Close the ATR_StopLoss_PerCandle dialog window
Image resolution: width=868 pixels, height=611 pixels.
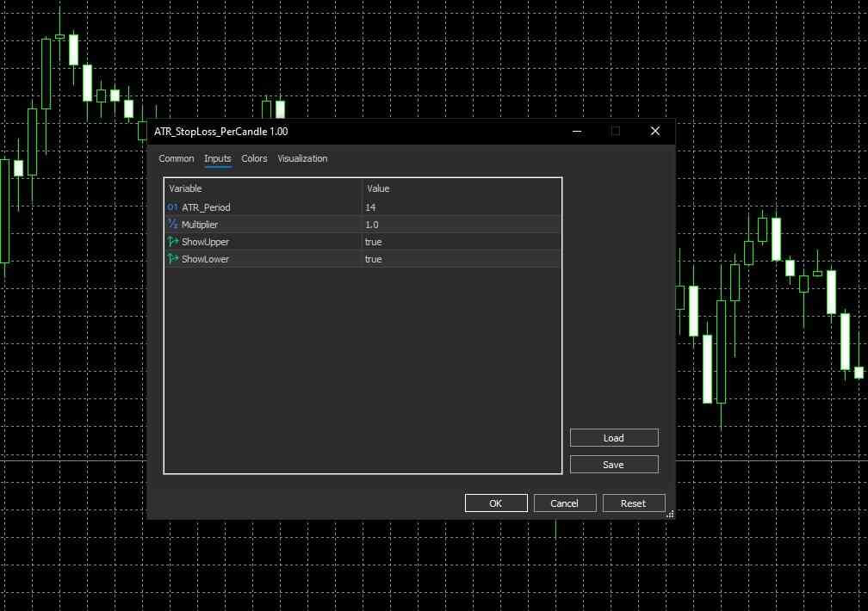(655, 132)
